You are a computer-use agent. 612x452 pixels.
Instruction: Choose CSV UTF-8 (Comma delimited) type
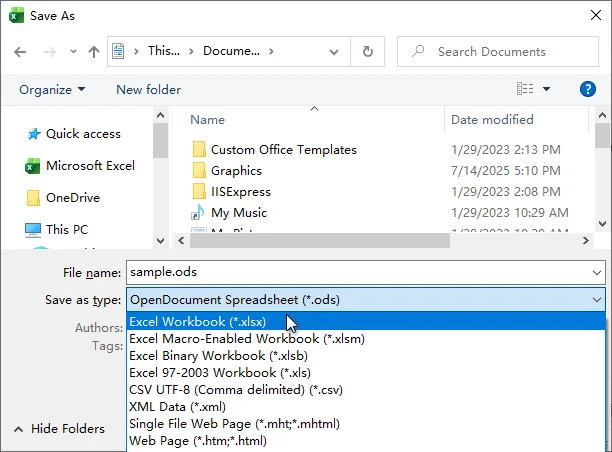tap(366, 390)
